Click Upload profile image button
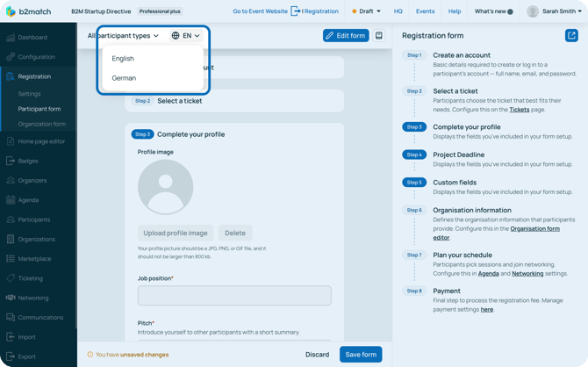Viewport: 588px width, 367px height. pos(176,233)
